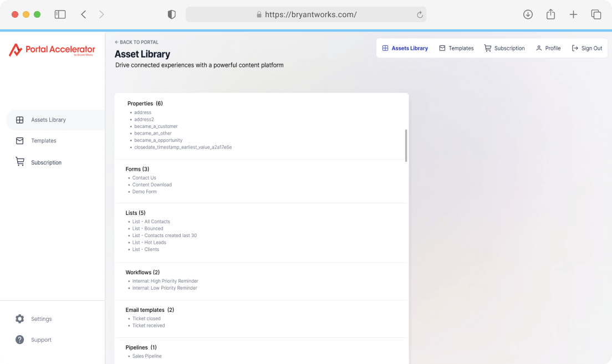
Task: Open the Settings gear icon
Action: (x=19, y=319)
